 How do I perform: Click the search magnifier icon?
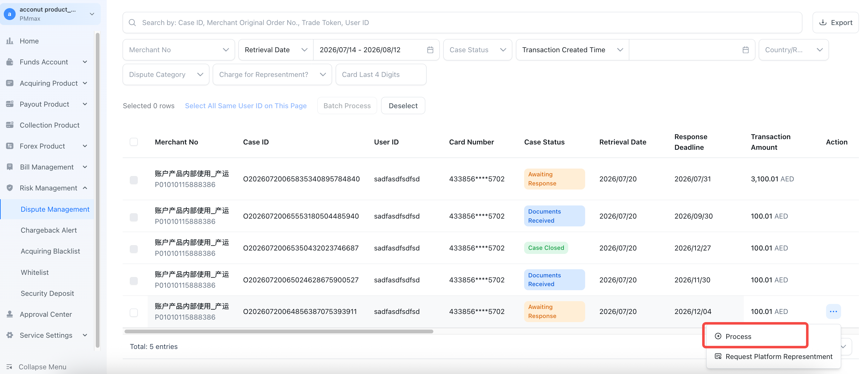tap(132, 23)
